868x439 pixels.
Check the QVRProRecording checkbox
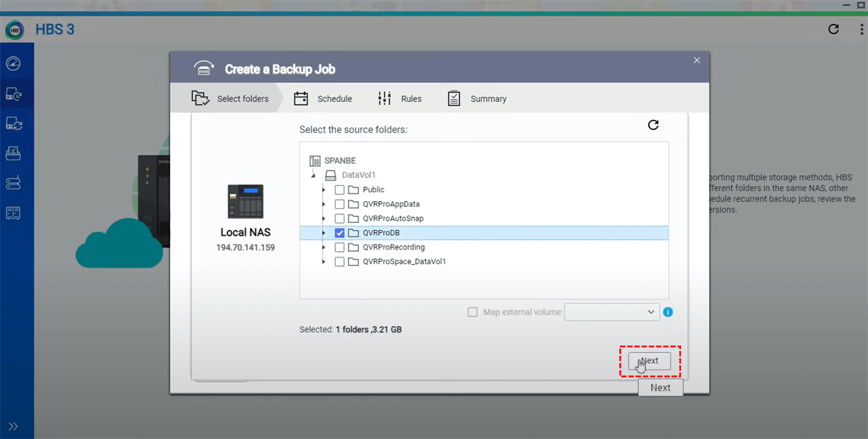click(339, 247)
